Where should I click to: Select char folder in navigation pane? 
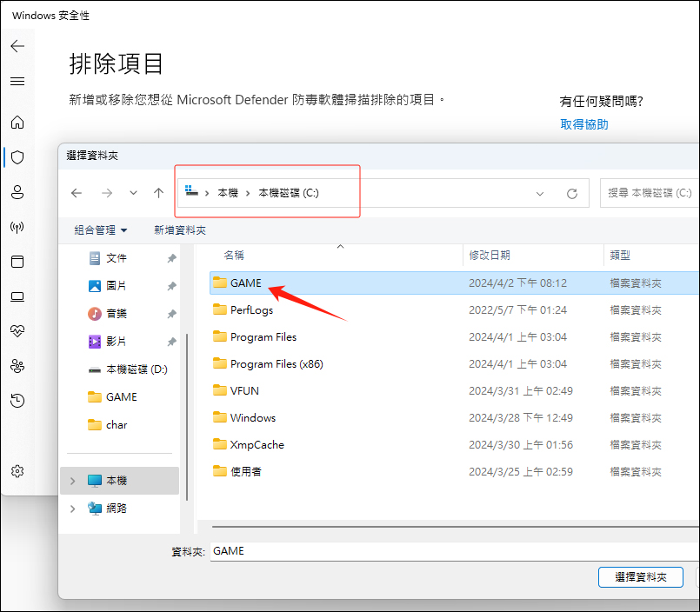pos(108,424)
